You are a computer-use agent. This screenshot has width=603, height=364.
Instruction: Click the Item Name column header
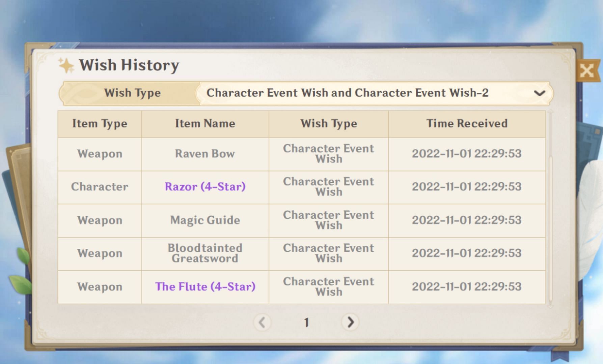point(205,124)
